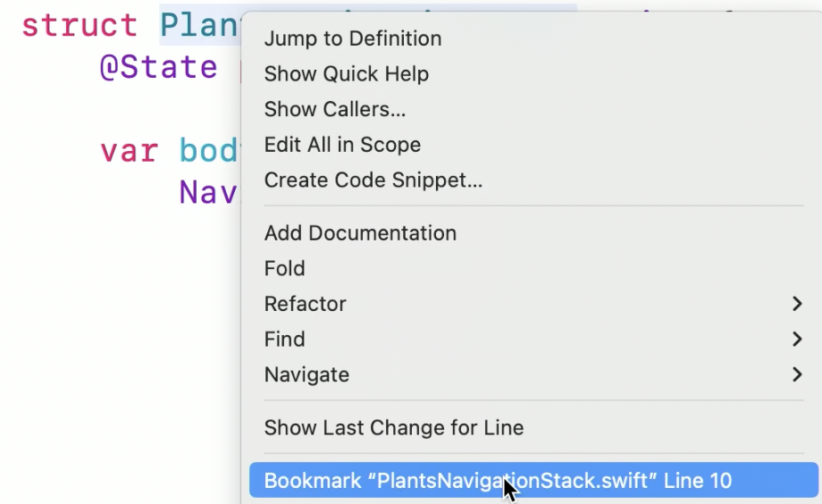The height and width of the screenshot is (504, 822).
Task: Select Show Quick Help menu entry
Action: [x=533, y=74]
